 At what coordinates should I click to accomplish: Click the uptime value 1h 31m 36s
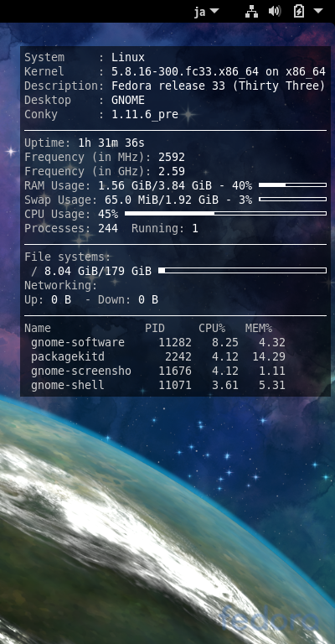click(x=111, y=143)
